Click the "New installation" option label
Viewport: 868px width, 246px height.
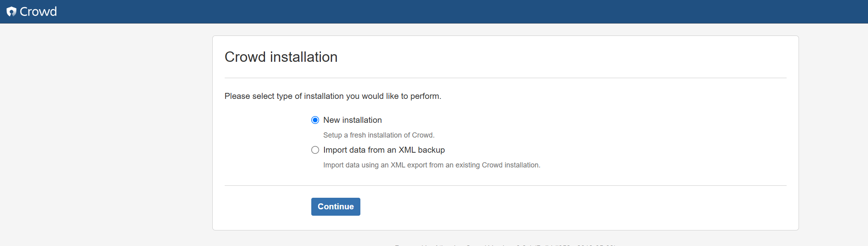pyautogui.click(x=352, y=120)
